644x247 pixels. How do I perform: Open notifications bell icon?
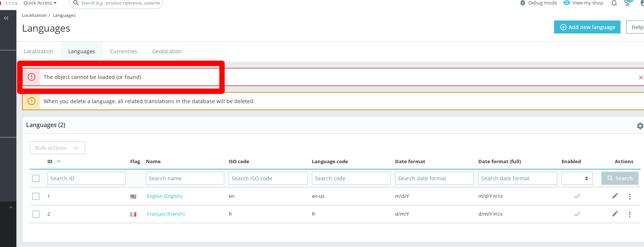pos(614,3)
